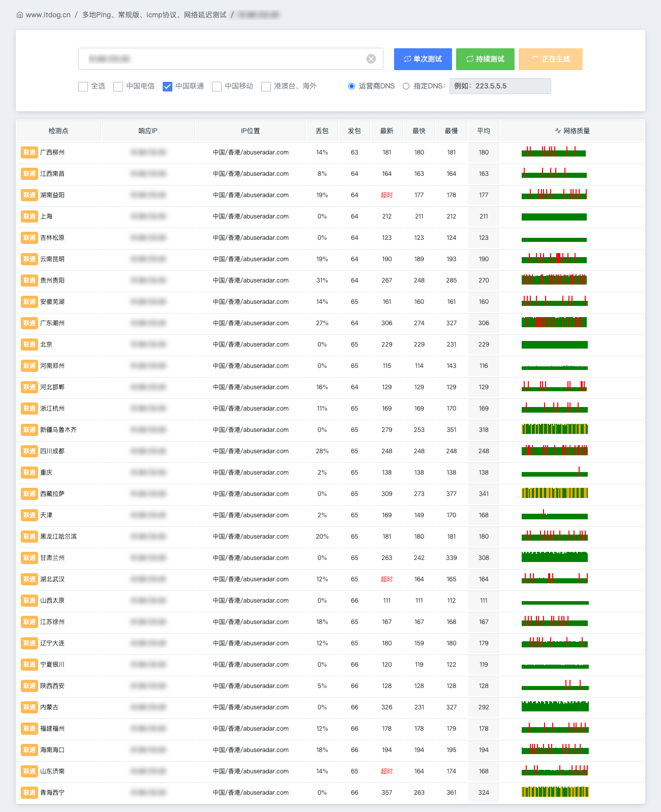Select 吉林松原 detection point

tap(52, 238)
